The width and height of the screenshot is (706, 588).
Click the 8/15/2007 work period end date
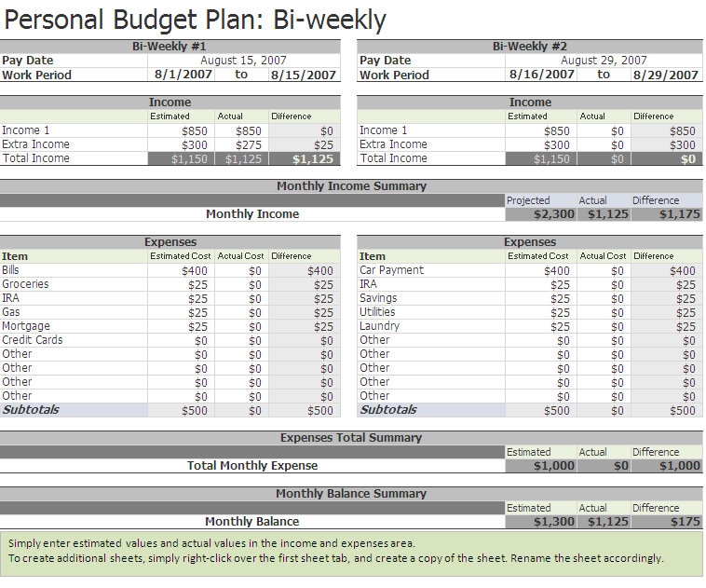tap(303, 75)
